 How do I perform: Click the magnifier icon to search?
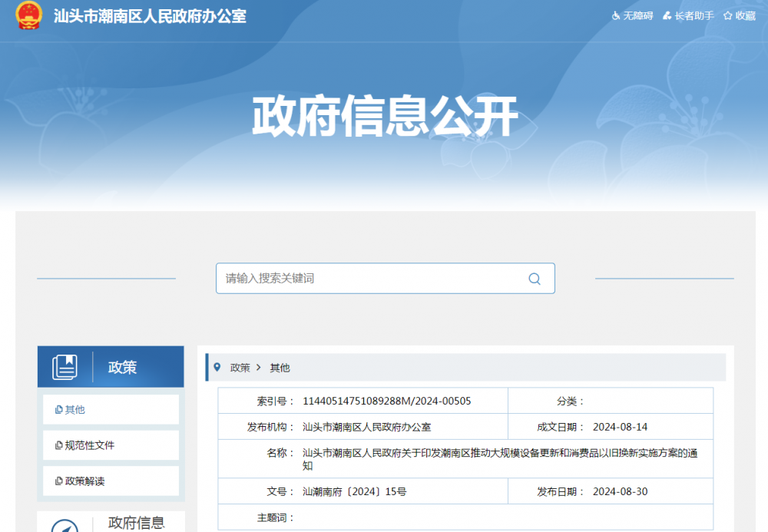click(x=535, y=278)
